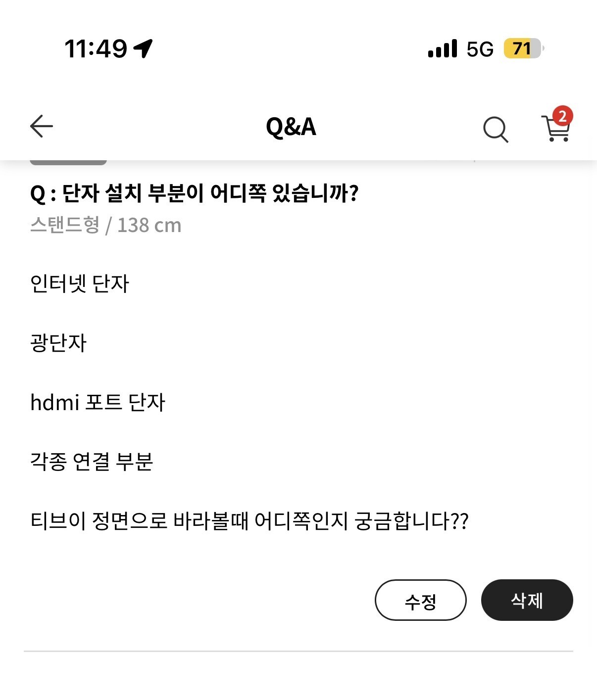Tap the line 인터넷 단자
This screenshot has width=597, height=700.
pos(80,283)
